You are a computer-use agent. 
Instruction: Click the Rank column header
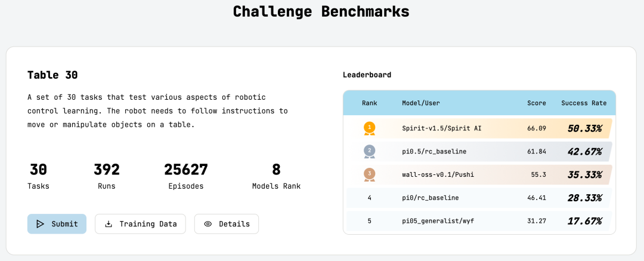tap(369, 103)
